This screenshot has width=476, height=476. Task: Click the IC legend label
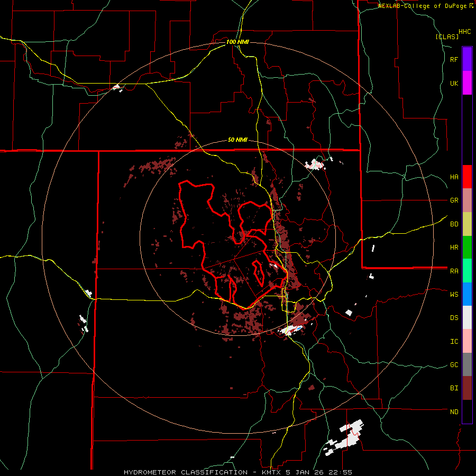tap(454, 342)
